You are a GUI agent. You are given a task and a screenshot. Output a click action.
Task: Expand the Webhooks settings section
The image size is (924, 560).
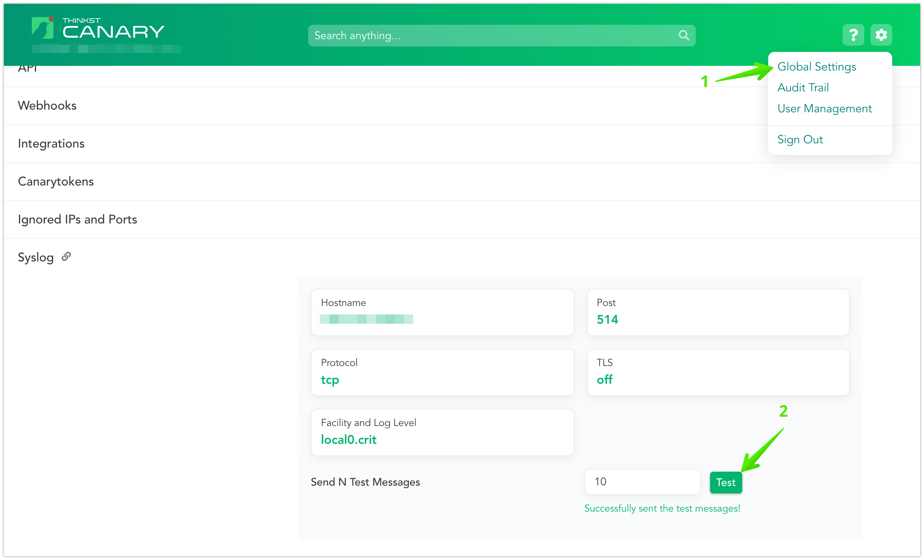tap(47, 105)
